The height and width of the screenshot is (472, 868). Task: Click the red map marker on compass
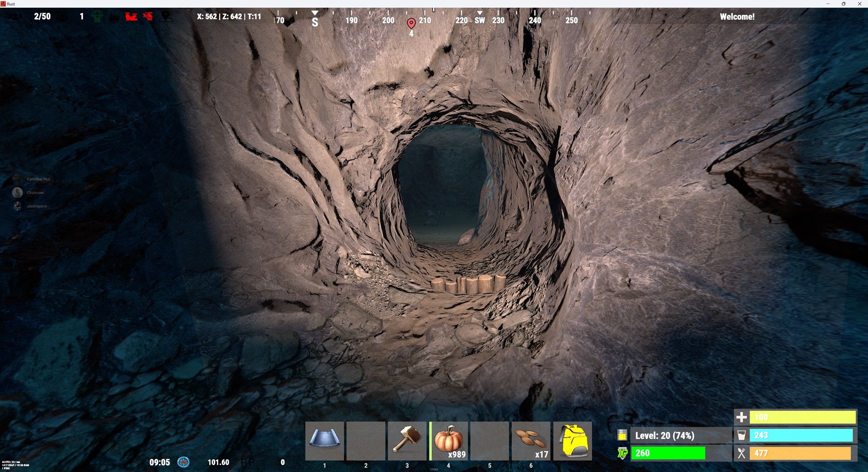(x=411, y=23)
